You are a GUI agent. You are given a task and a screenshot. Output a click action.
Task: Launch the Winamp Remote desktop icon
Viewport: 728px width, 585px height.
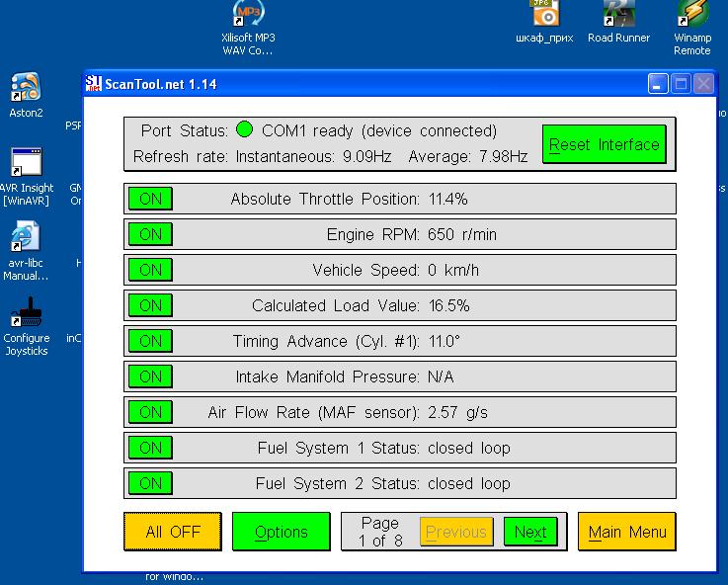point(691,14)
